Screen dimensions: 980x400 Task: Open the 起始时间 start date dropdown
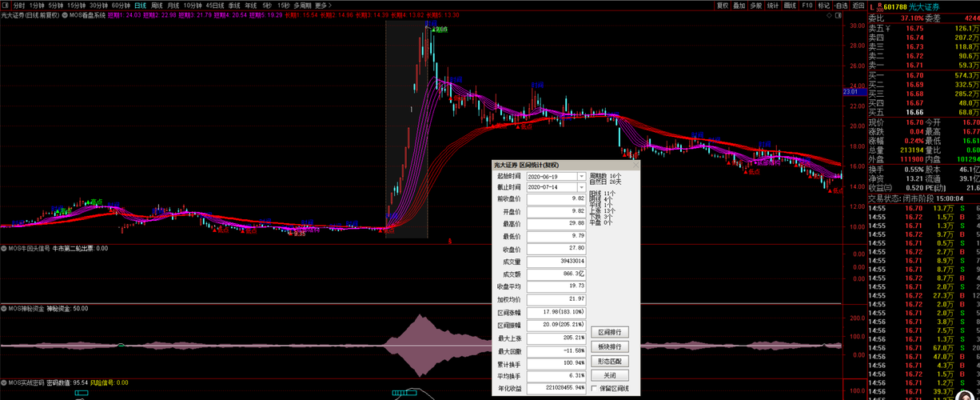pos(582,176)
